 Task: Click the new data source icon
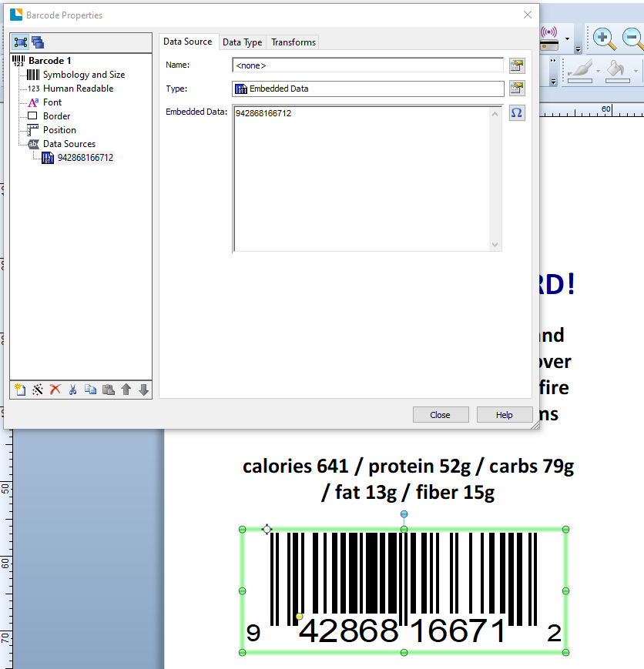click(x=19, y=390)
